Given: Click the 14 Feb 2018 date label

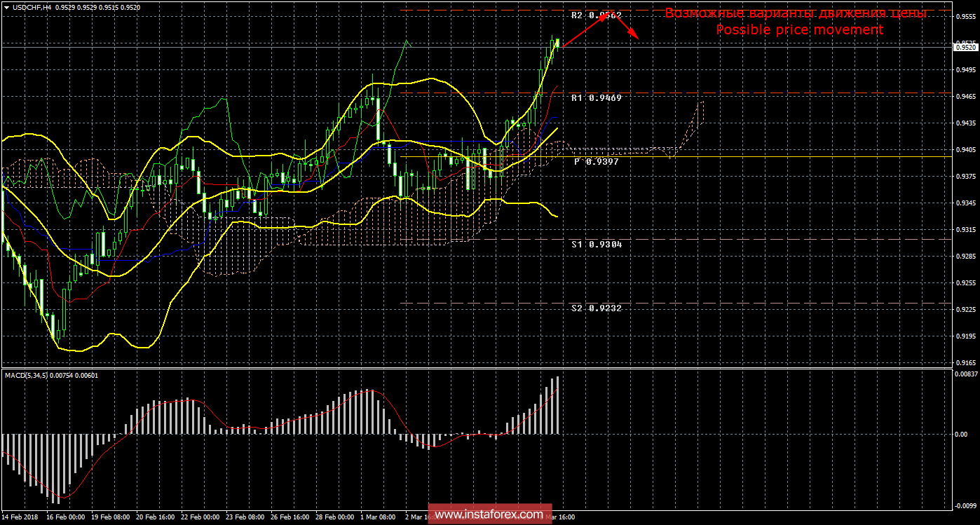Looking at the screenshot, I should [x=21, y=517].
